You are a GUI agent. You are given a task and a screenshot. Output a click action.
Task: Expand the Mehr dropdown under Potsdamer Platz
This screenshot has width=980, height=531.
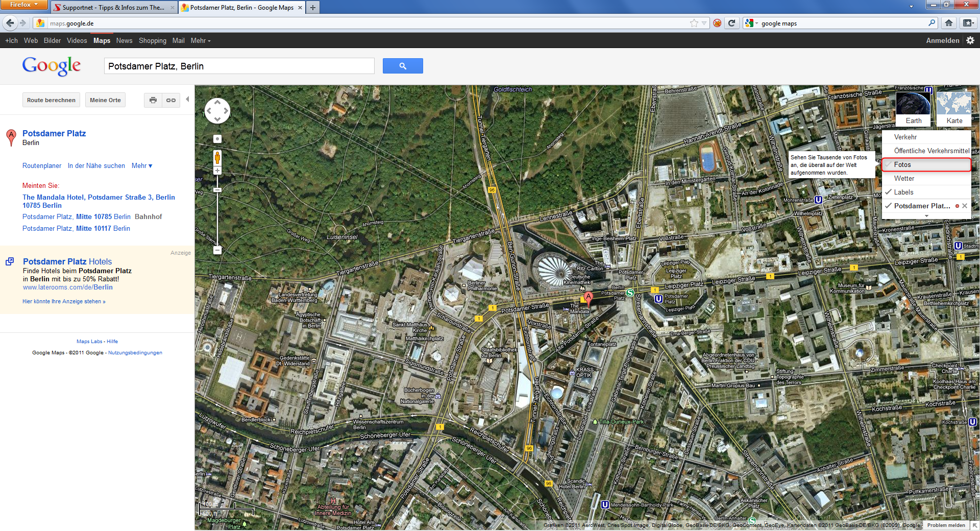click(x=141, y=165)
